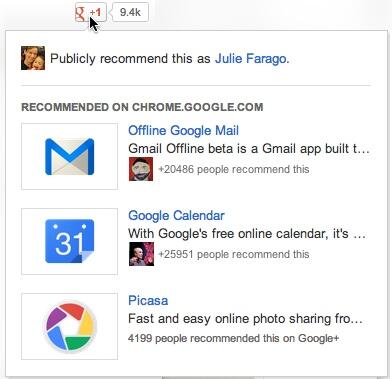Click the Gmail Offline beta description
The width and height of the screenshot is (392, 379).
point(249,149)
